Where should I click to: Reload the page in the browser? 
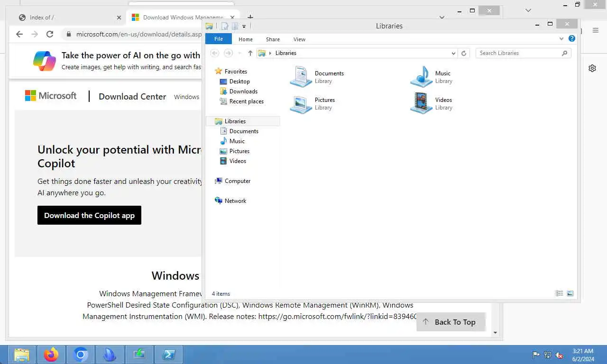click(x=49, y=34)
